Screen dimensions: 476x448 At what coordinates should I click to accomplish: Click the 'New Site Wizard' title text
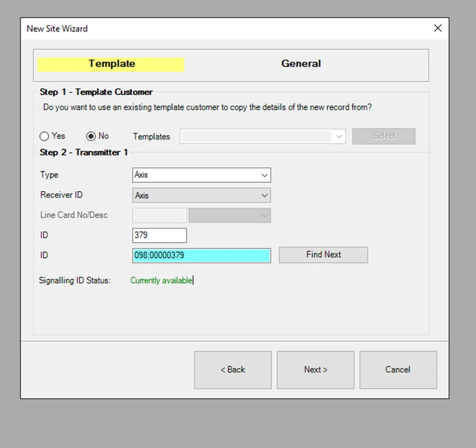coord(57,29)
